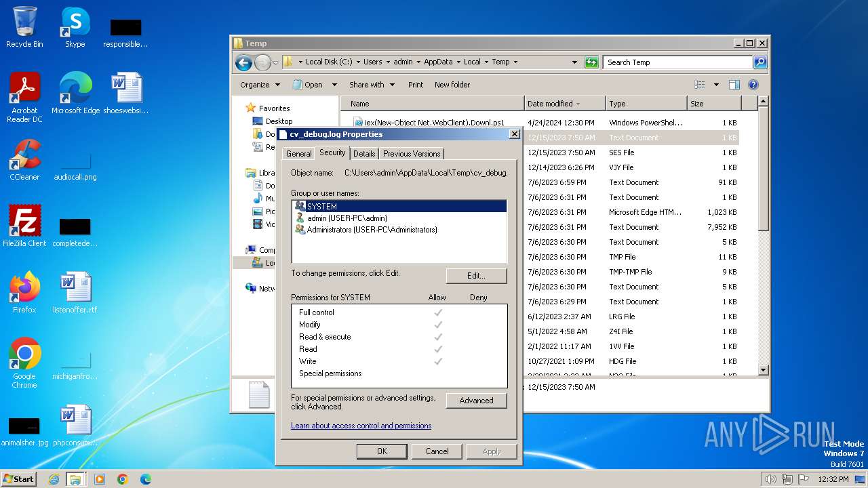868x488 pixels.
Task: Open Edge from the taskbar
Action: pos(146,479)
